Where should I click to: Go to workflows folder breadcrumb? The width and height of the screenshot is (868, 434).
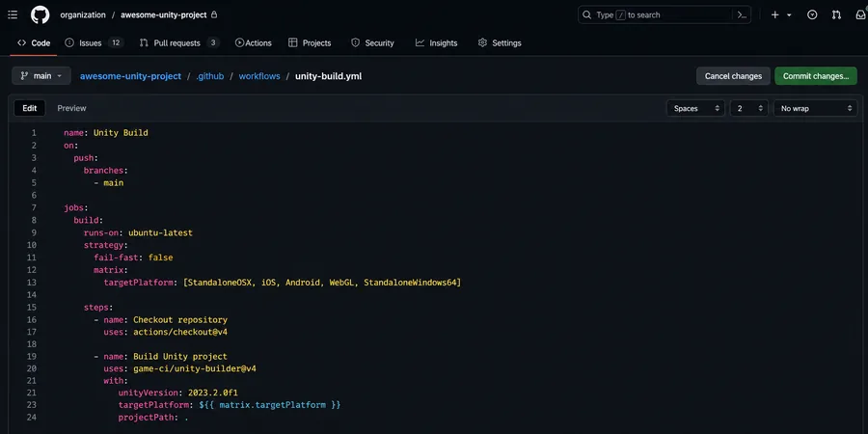[259, 76]
